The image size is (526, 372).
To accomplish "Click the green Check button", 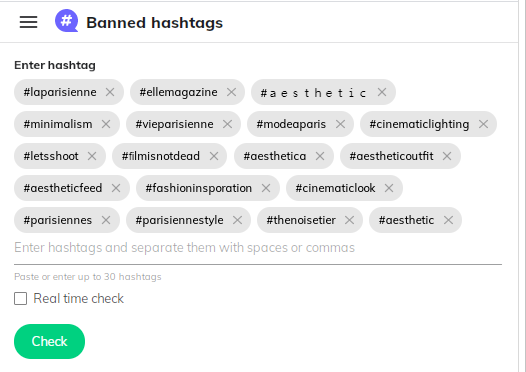I will 49,341.
